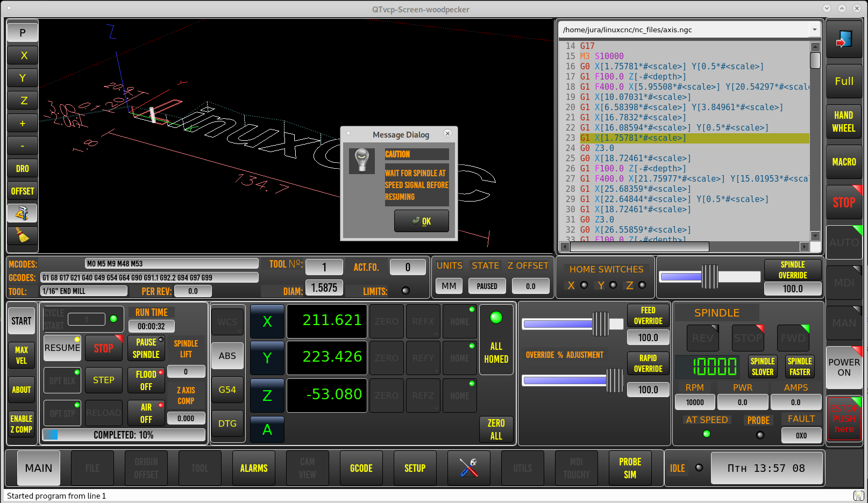Screen dimensions: 868x503
Task: Click SPINDLE SLOWER
Action: [x=763, y=367]
